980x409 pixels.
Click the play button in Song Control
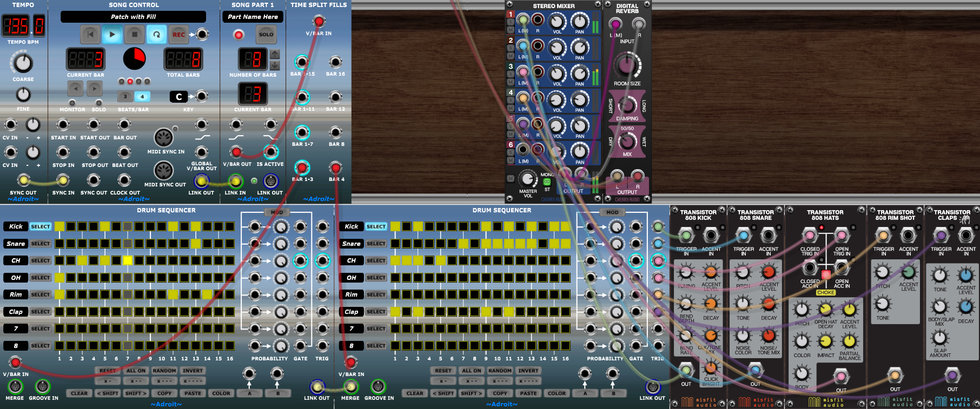112,35
